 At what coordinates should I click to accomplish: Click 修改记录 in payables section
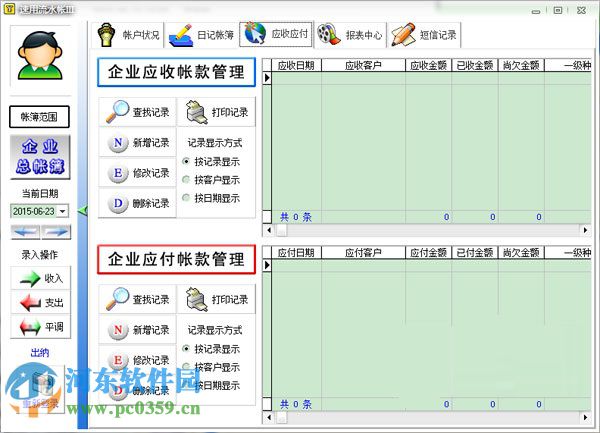137,360
